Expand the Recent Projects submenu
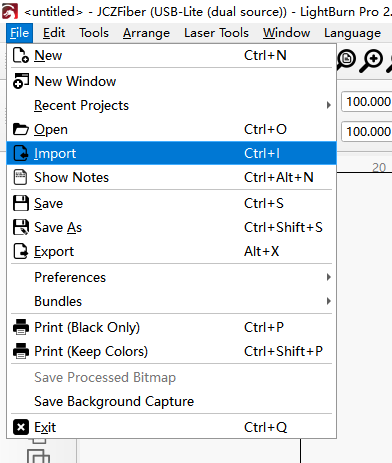 (x=171, y=105)
